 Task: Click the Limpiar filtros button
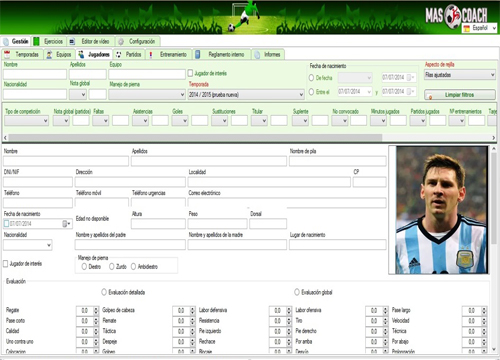pyautogui.click(x=460, y=95)
